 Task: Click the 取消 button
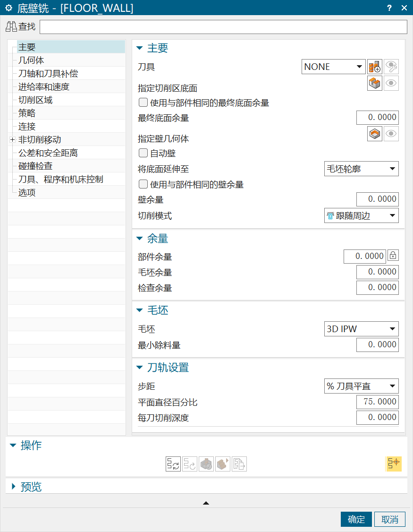point(390,519)
